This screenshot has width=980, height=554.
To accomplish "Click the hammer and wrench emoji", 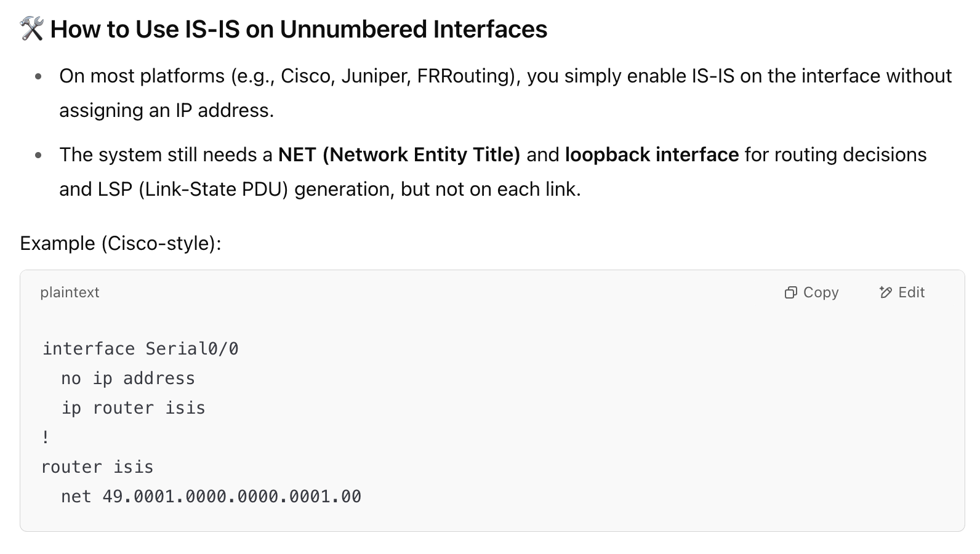I will coord(31,29).
